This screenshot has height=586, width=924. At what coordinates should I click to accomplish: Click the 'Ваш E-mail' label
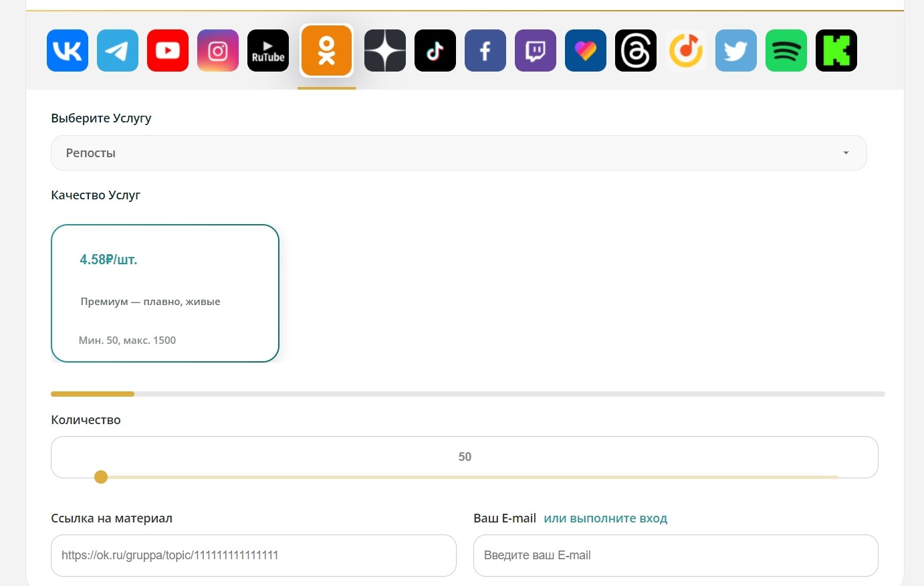click(505, 518)
